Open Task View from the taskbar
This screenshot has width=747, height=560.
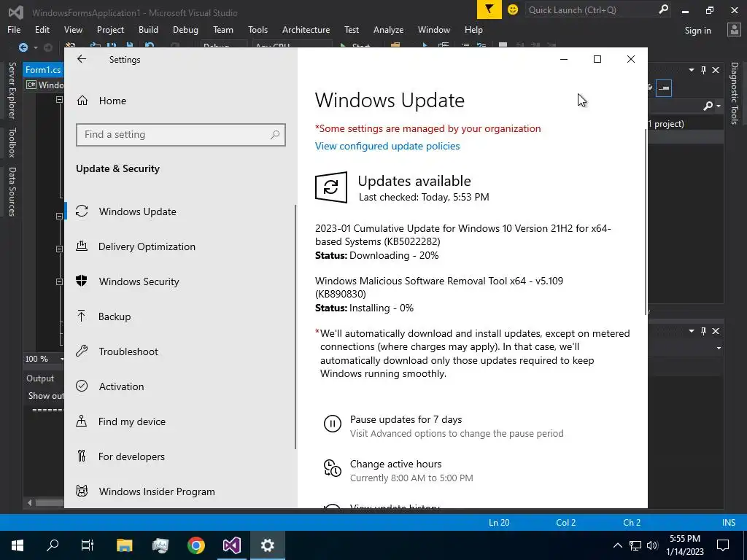(x=88, y=545)
